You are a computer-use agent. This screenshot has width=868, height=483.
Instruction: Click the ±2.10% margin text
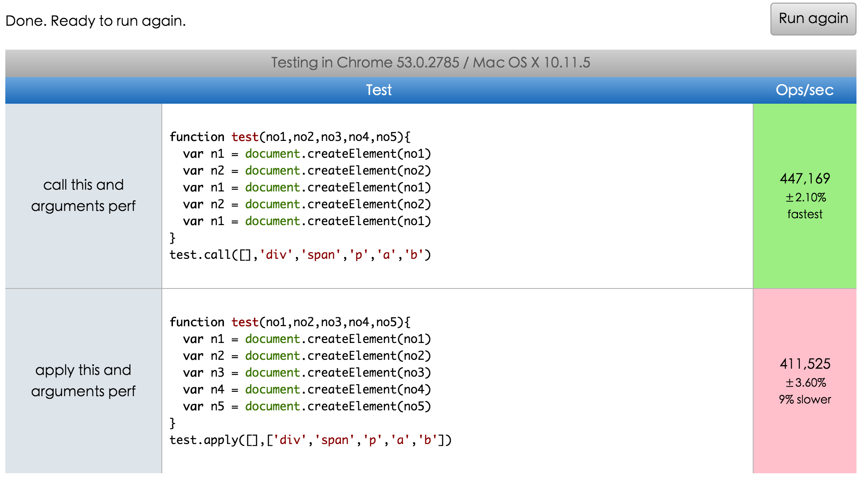click(x=805, y=197)
